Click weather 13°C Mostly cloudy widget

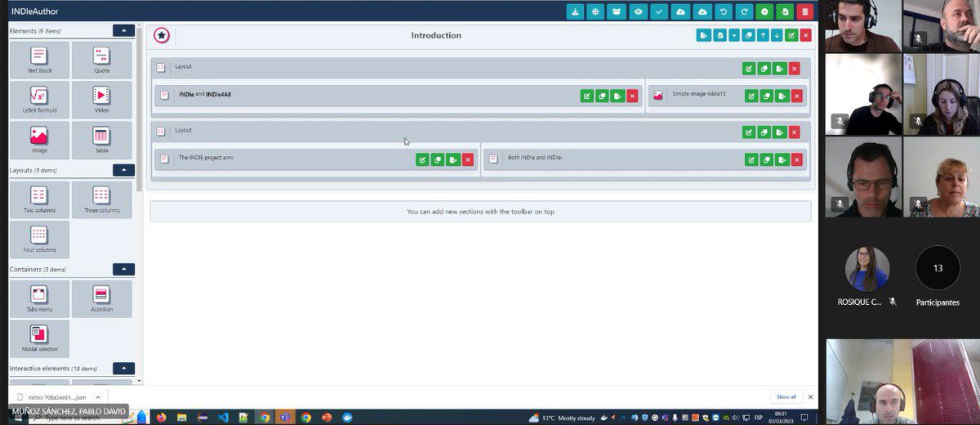click(563, 417)
